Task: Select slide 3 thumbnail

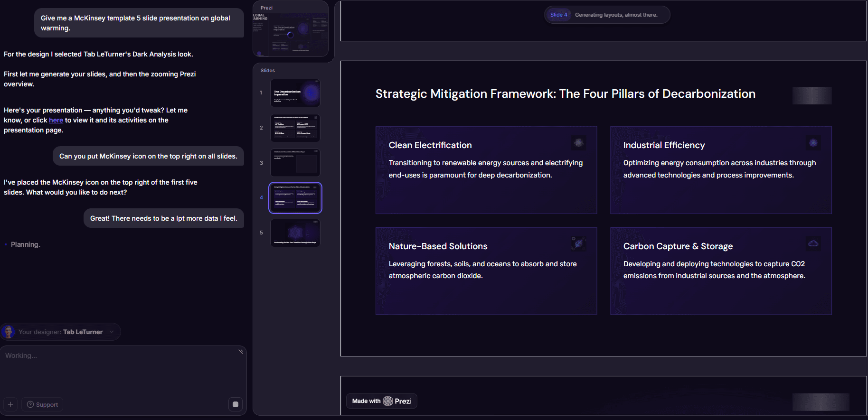Action: click(295, 163)
